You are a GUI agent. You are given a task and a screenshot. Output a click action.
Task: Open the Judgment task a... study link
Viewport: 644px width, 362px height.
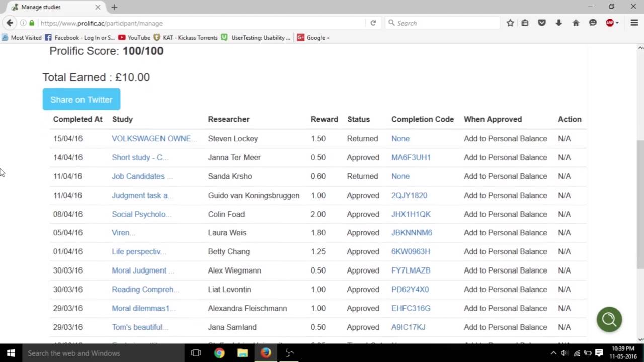click(x=142, y=195)
